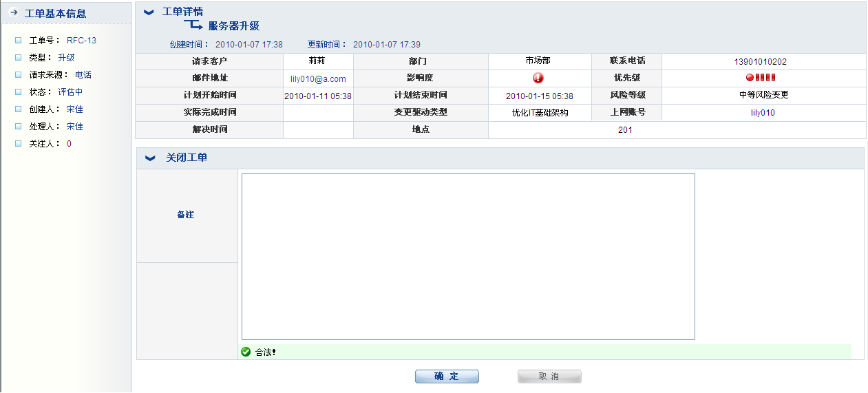The width and height of the screenshot is (868, 393).
Task: Collapse the 工单详情 section
Action: point(149,12)
